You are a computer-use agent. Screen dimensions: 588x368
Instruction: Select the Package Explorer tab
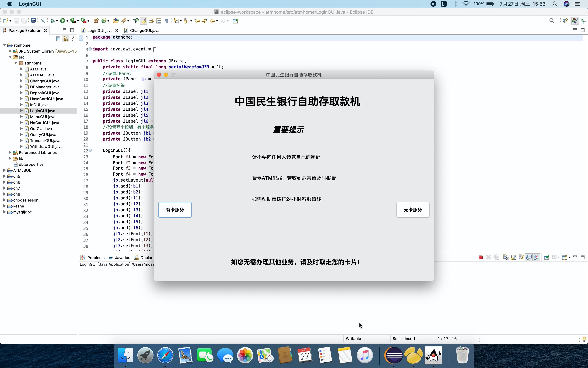[24, 30]
